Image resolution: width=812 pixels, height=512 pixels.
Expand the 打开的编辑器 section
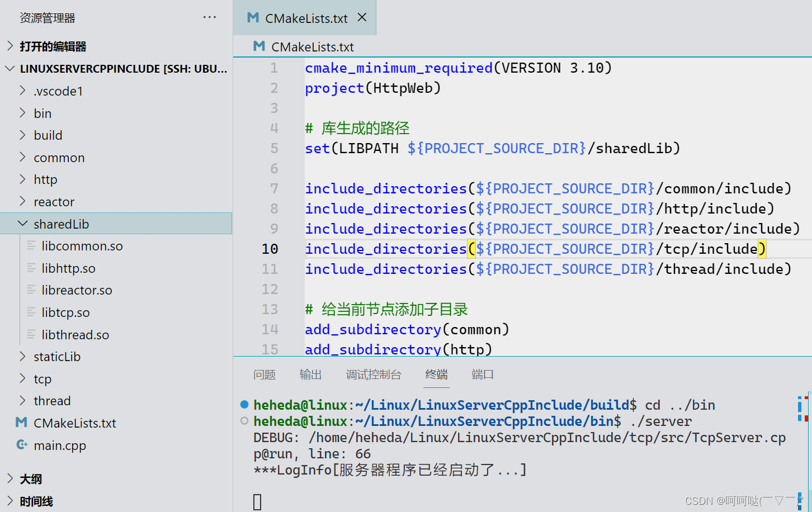[10, 46]
